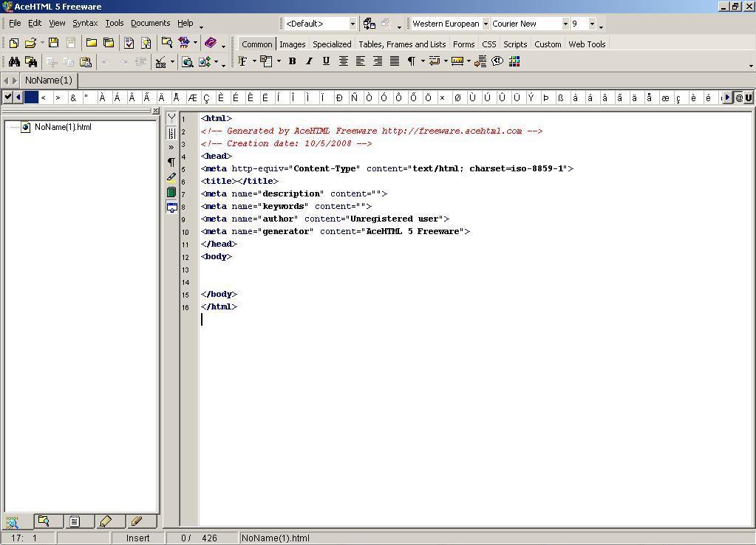
Task: Open the Syntax menu
Action: coord(85,23)
